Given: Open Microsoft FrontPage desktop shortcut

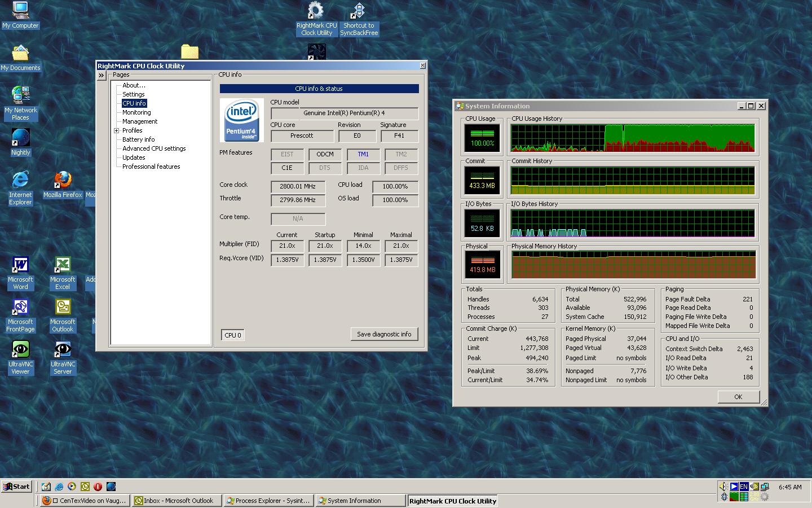Looking at the screenshot, I should click(x=20, y=316).
